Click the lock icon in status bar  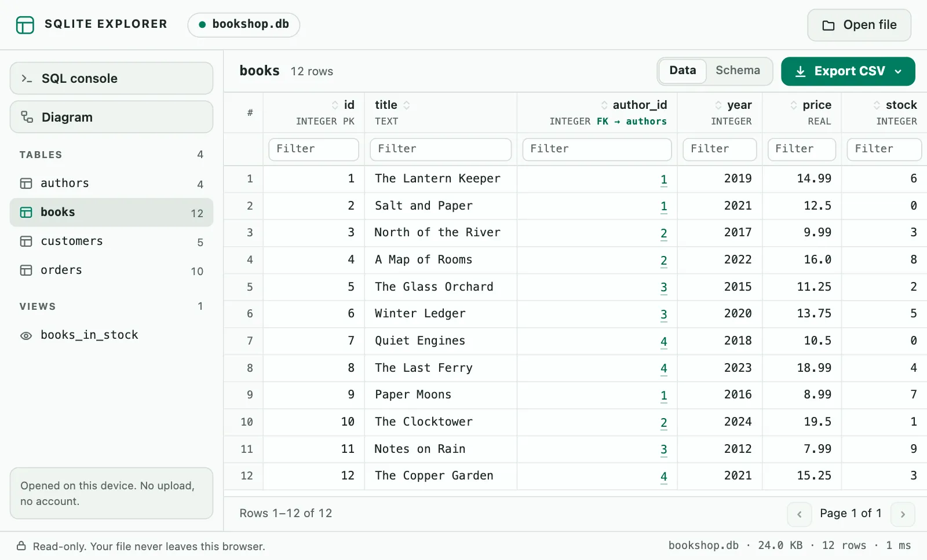pos(21,546)
